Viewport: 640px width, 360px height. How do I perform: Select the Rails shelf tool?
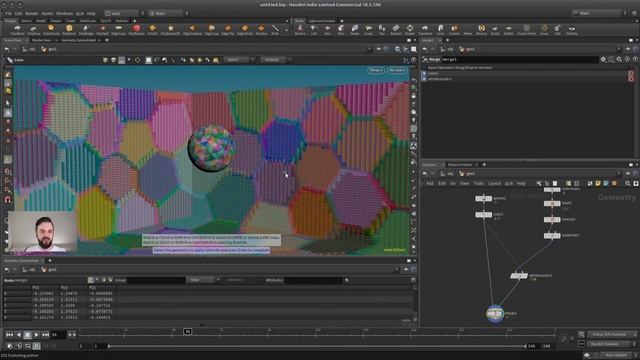click(341, 29)
